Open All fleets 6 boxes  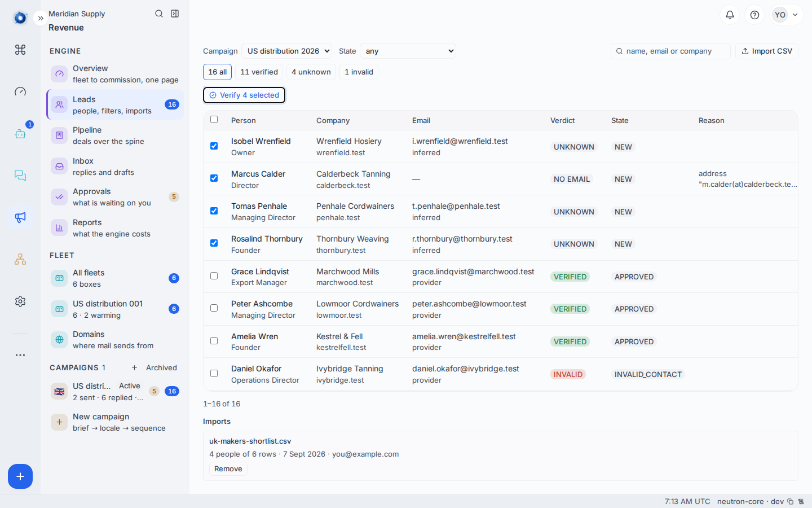click(115, 278)
